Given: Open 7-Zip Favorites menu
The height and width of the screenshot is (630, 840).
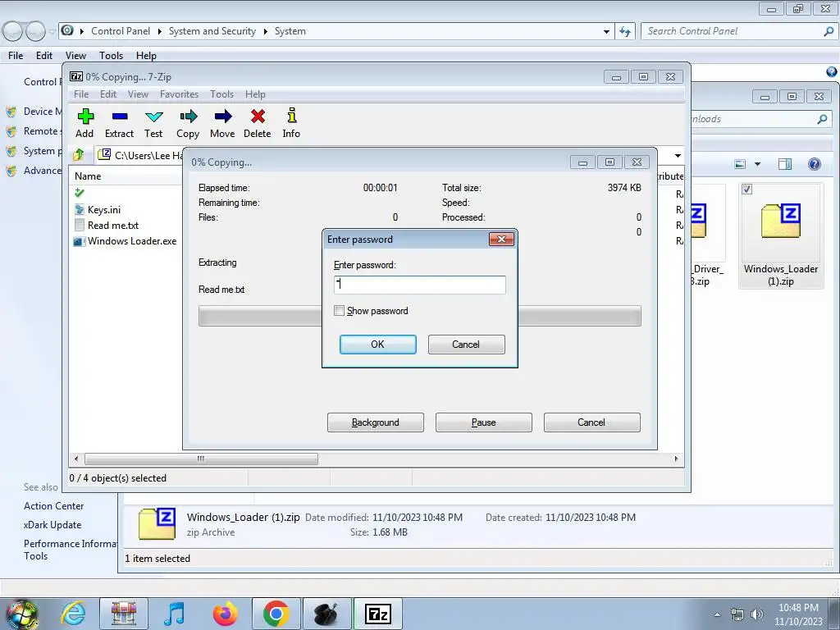Looking at the screenshot, I should click(179, 94).
